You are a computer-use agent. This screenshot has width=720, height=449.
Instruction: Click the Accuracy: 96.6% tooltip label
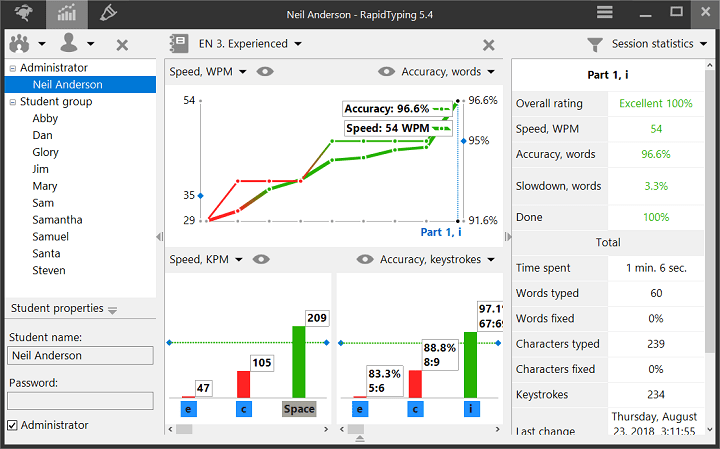click(397, 109)
